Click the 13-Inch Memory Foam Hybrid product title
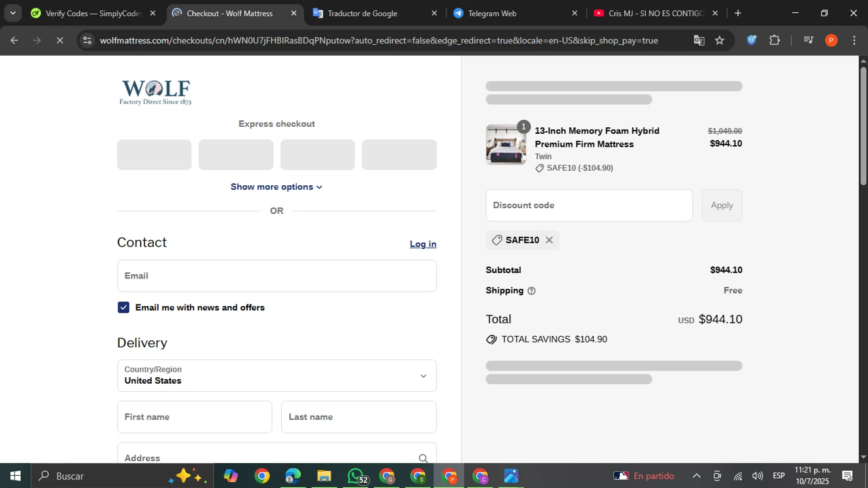 click(x=597, y=137)
